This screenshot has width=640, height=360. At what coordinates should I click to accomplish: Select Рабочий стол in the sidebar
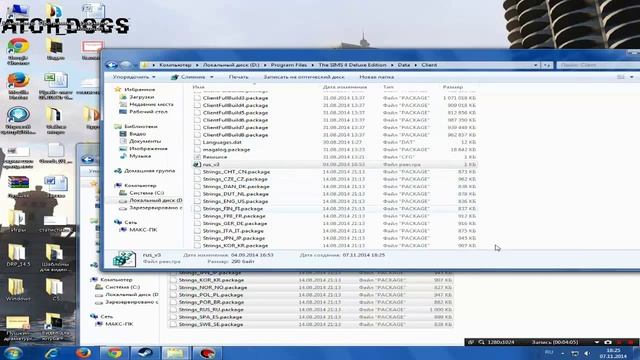coord(148,112)
